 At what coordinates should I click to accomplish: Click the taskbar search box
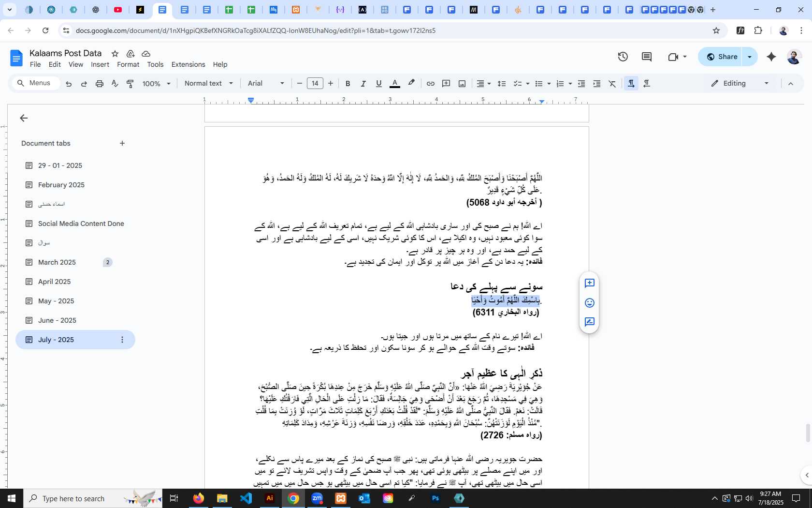[x=92, y=498]
